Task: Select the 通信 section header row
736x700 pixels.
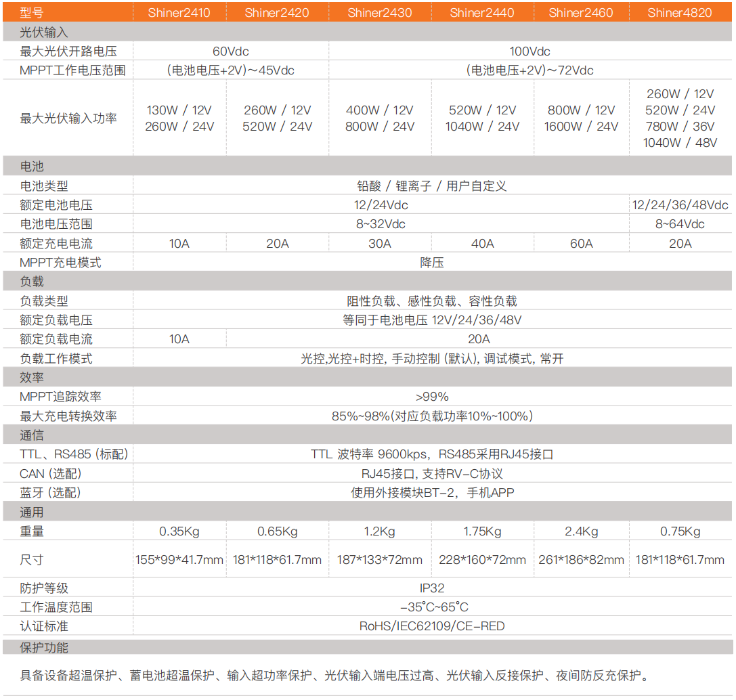Action: pos(32,435)
